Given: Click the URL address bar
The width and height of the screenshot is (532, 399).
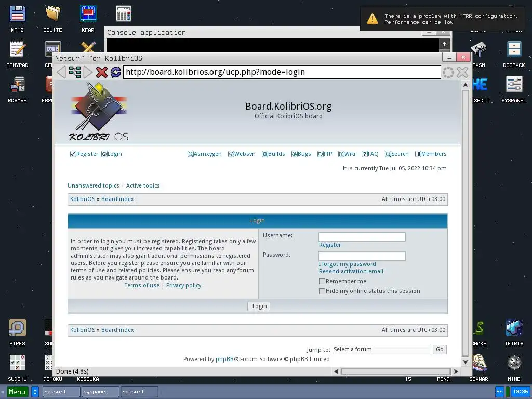Looking at the screenshot, I should point(282,72).
